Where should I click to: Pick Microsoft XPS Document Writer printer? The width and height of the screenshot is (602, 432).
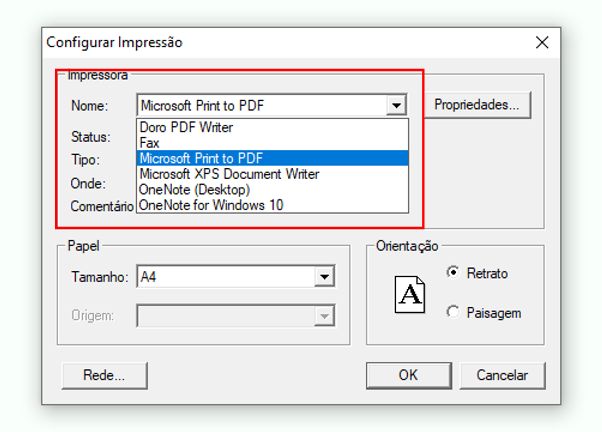[x=272, y=174]
